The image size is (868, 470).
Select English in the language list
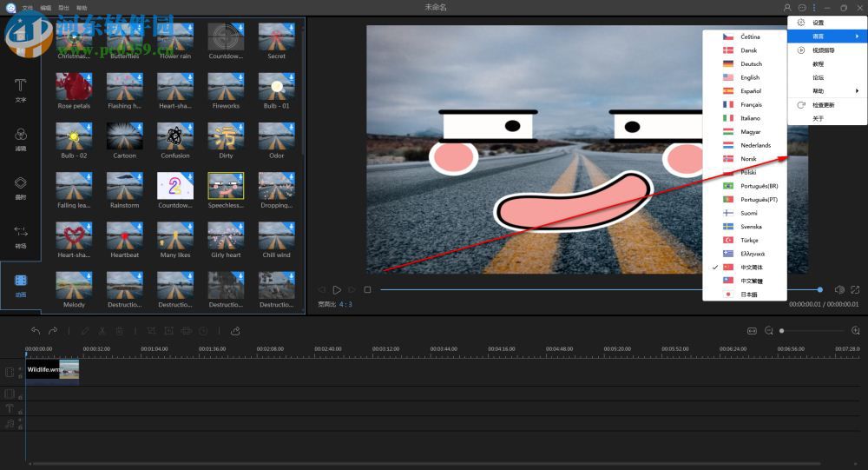pos(749,77)
